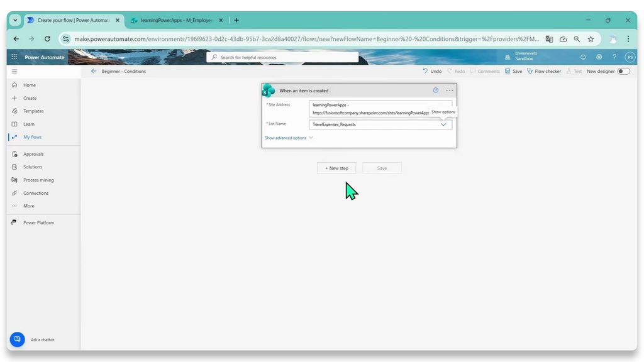The height and width of the screenshot is (362, 644).
Task: Switch to the learningPowerApps browser tab
Action: tap(177, 20)
